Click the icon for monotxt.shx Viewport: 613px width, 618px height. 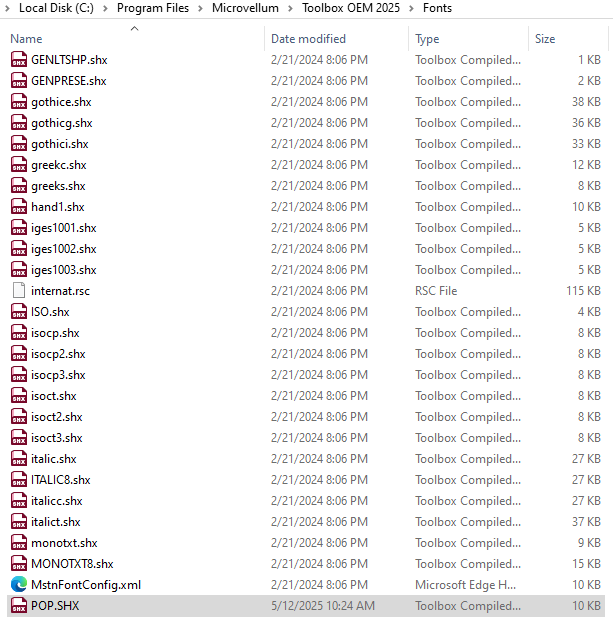click(x=19, y=543)
